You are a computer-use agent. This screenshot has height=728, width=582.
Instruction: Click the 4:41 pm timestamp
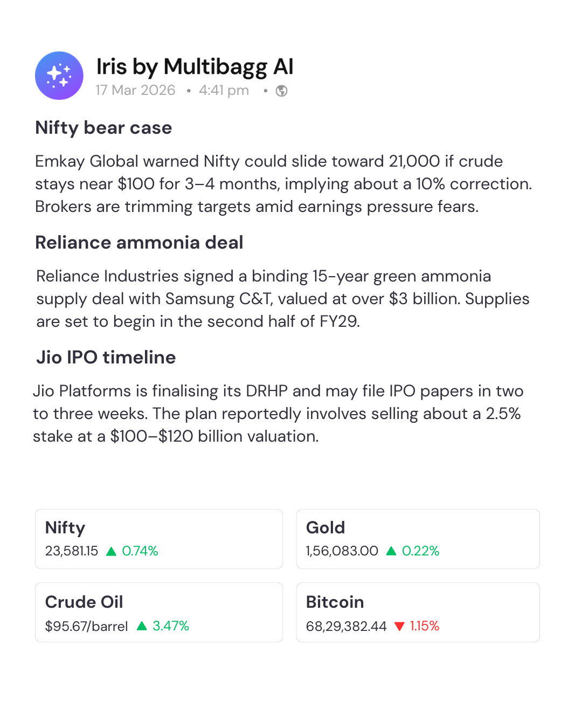[x=224, y=90]
